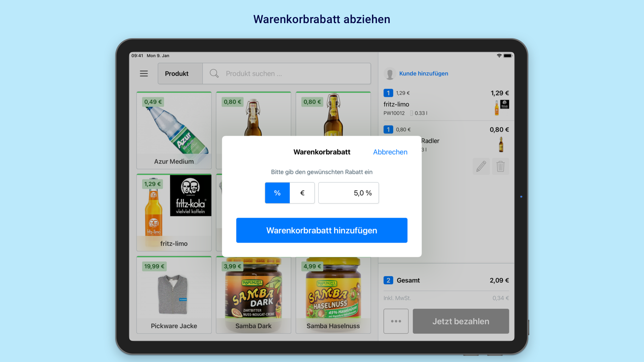This screenshot has width=644, height=362.
Task: Open the hamburger menu
Action: coord(144,73)
